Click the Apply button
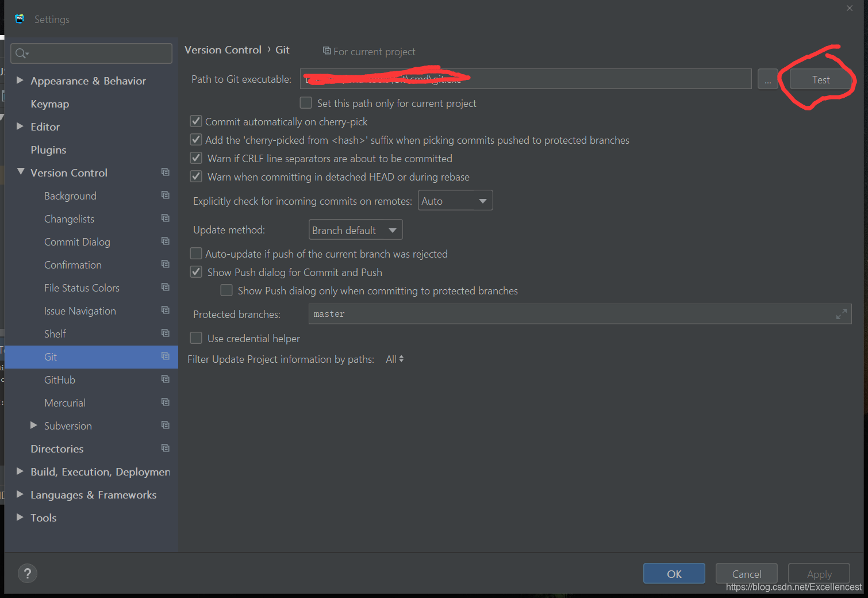The height and width of the screenshot is (598, 868). point(819,573)
